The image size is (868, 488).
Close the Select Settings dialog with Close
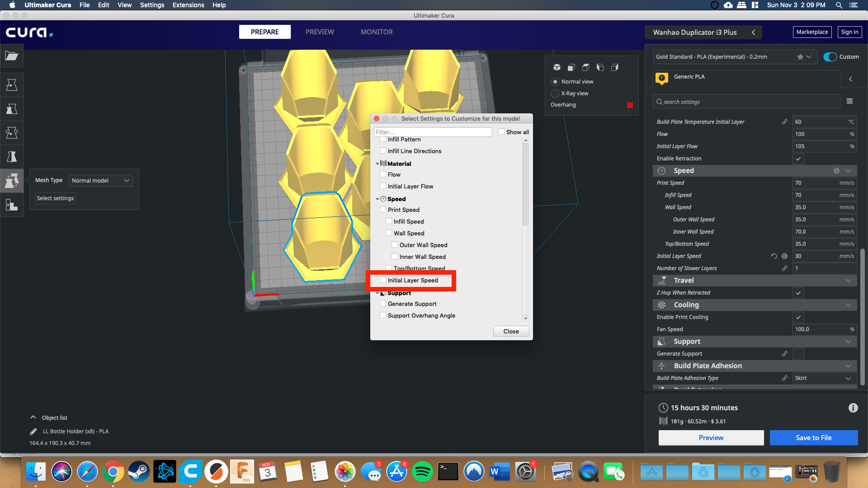(x=511, y=331)
